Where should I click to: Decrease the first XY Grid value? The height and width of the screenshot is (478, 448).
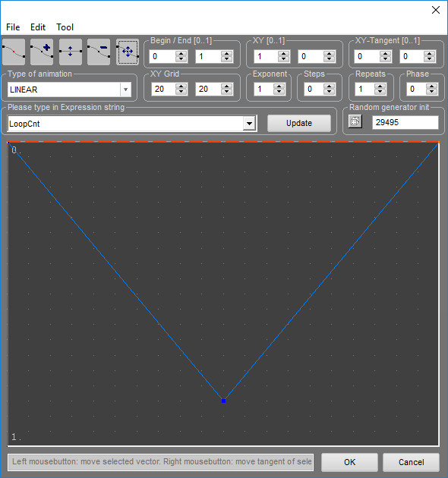(x=181, y=92)
